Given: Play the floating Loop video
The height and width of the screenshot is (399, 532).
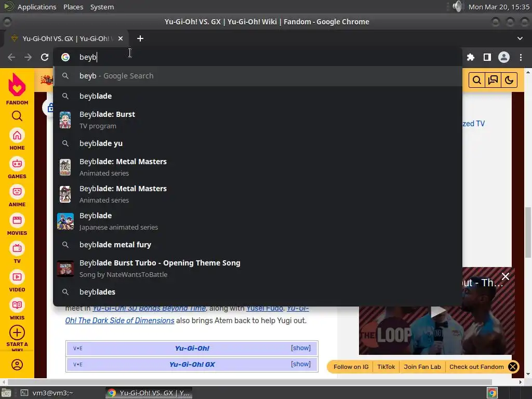Looking at the screenshot, I should pos(438,312).
